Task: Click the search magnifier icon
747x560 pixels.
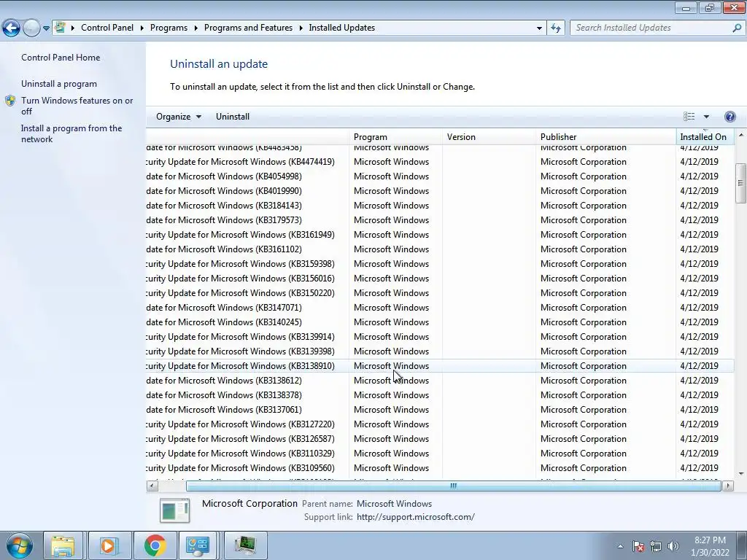Action: tap(737, 28)
